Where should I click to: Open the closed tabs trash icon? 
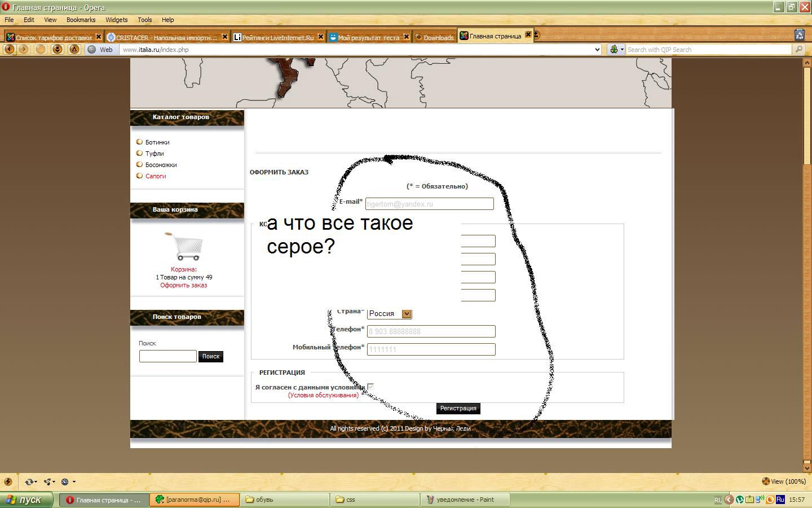pos(799,35)
